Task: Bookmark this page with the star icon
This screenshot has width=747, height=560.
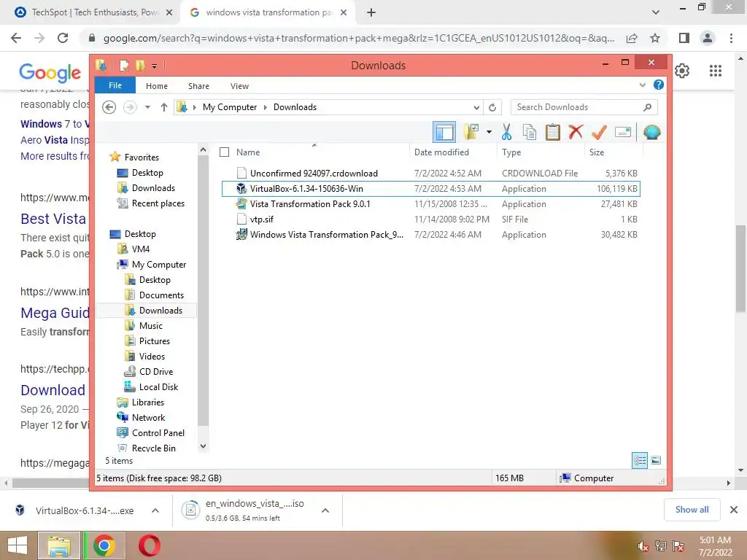Action: (x=655, y=38)
